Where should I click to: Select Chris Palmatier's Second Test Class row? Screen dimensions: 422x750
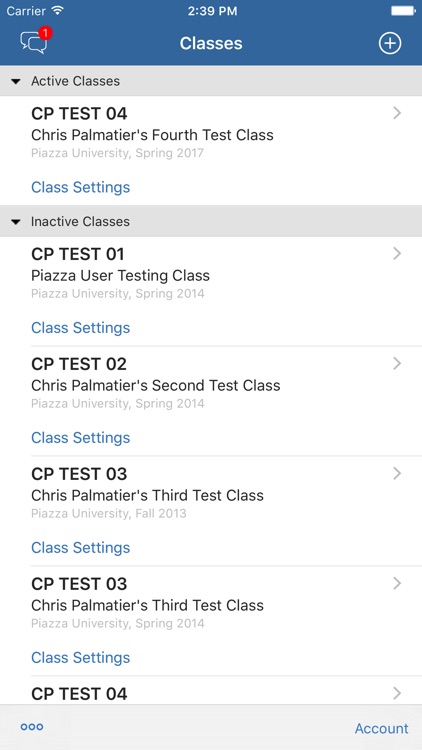click(211, 383)
